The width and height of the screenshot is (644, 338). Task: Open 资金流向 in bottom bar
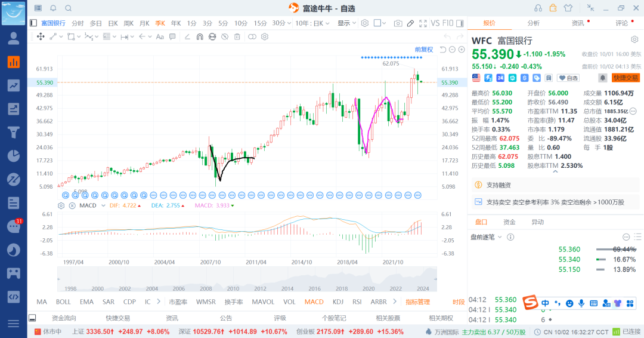click(64, 318)
